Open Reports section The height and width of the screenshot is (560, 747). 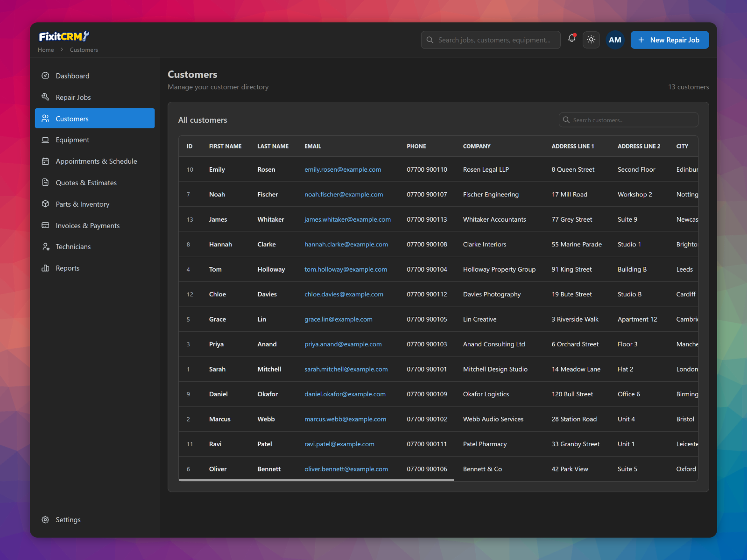[95, 268]
